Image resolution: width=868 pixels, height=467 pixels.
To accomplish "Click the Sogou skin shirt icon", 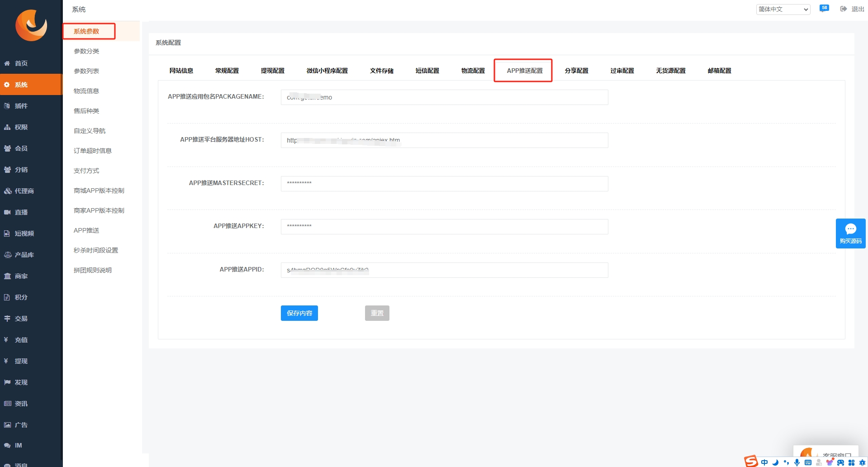I will [x=830, y=462].
